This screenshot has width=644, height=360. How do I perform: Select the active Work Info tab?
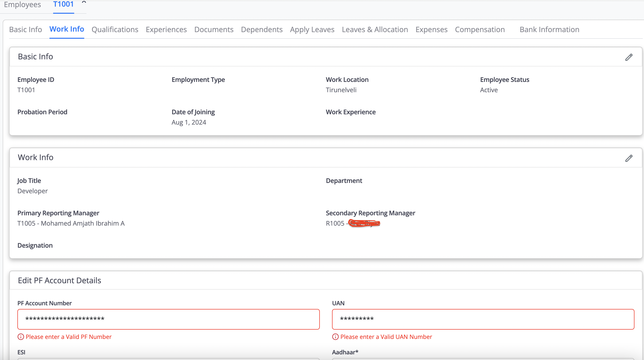pyautogui.click(x=67, y=29)
